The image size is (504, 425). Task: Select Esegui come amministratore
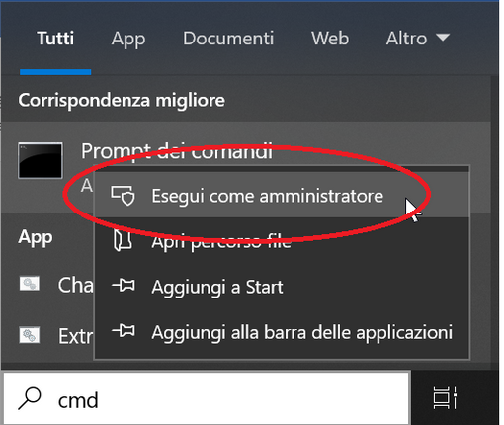click(282, 195)
